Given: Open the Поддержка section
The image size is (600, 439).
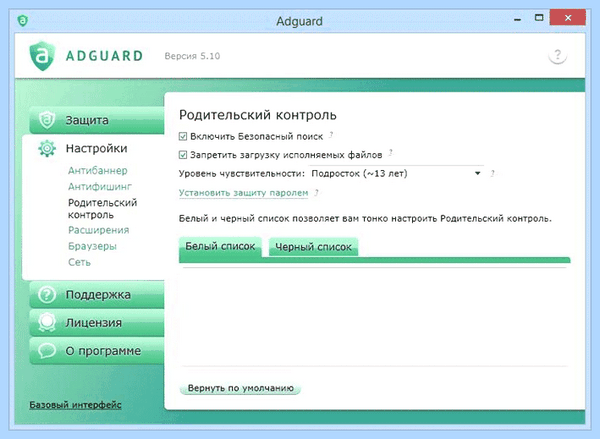Looking at the screenshot, I should tap(97, 295).
